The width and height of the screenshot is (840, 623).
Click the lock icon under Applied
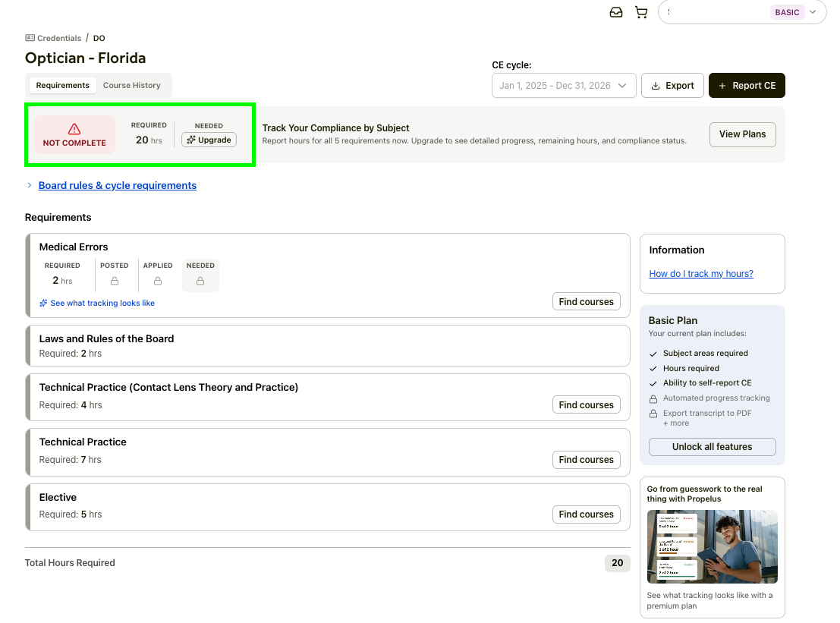158,281
